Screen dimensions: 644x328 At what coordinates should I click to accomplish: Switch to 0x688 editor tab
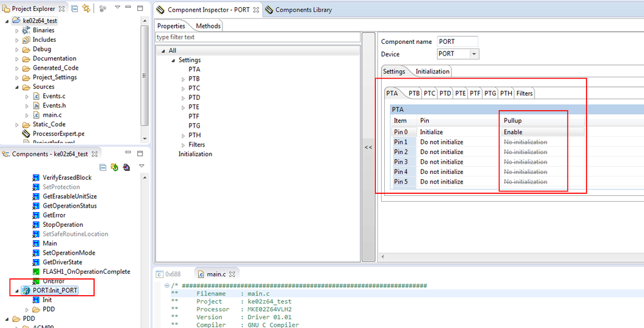pos(169,275)
